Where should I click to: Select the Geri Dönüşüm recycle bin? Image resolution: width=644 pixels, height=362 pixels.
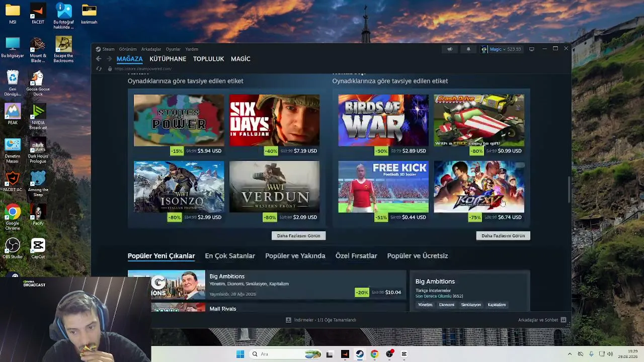13,83
